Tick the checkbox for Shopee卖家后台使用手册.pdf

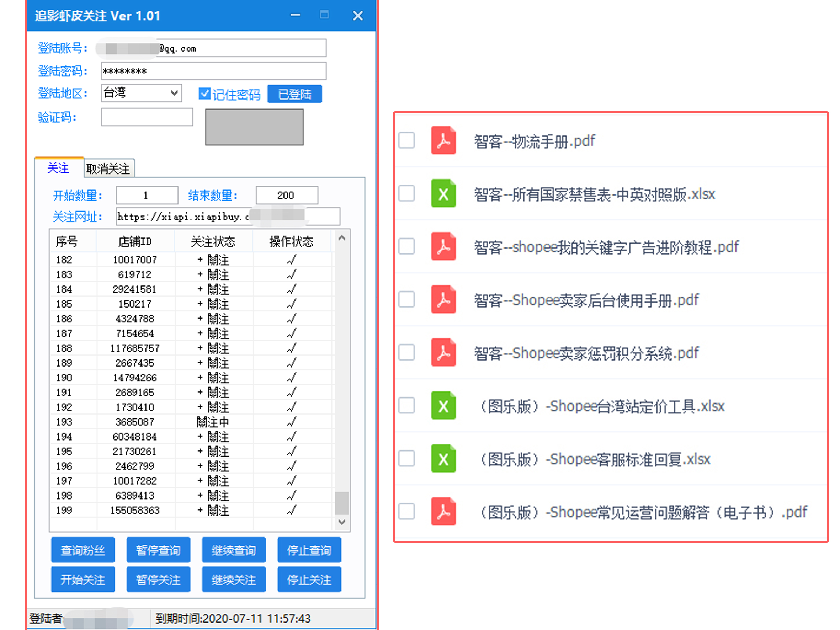coord(406,299)
